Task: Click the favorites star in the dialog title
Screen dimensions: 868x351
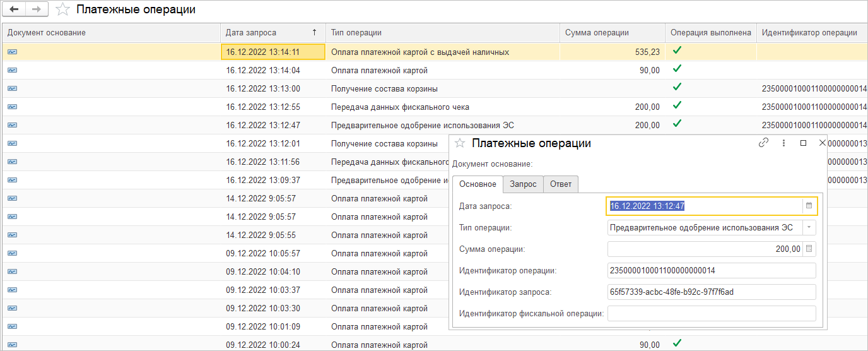Action: [x=460, y=143]
